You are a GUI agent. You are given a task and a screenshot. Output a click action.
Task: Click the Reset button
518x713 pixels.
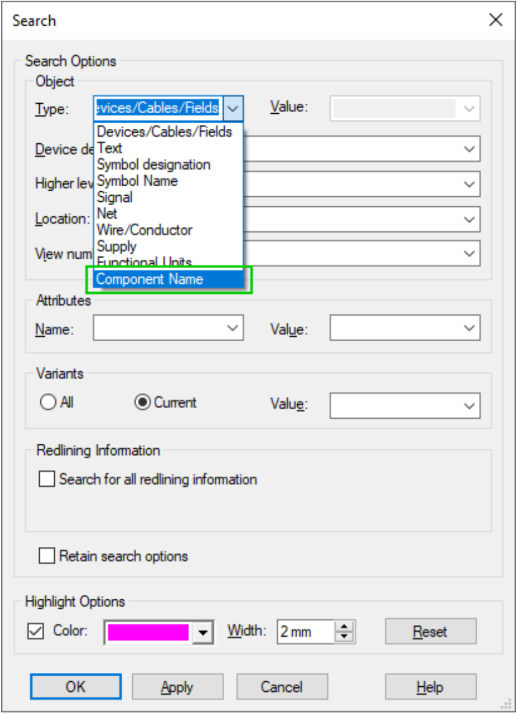click(x=431, y=632)
